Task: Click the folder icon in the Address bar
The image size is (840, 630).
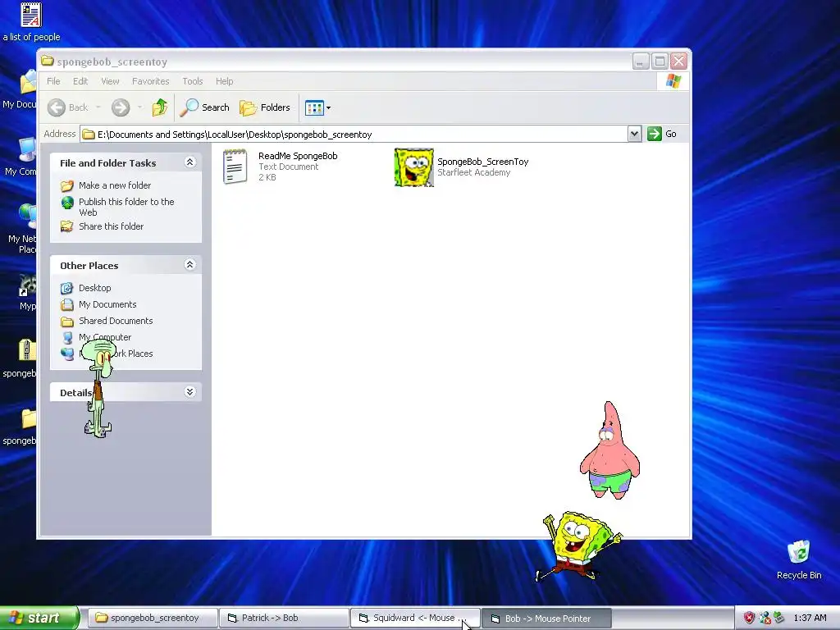Action: coord(89,135)
